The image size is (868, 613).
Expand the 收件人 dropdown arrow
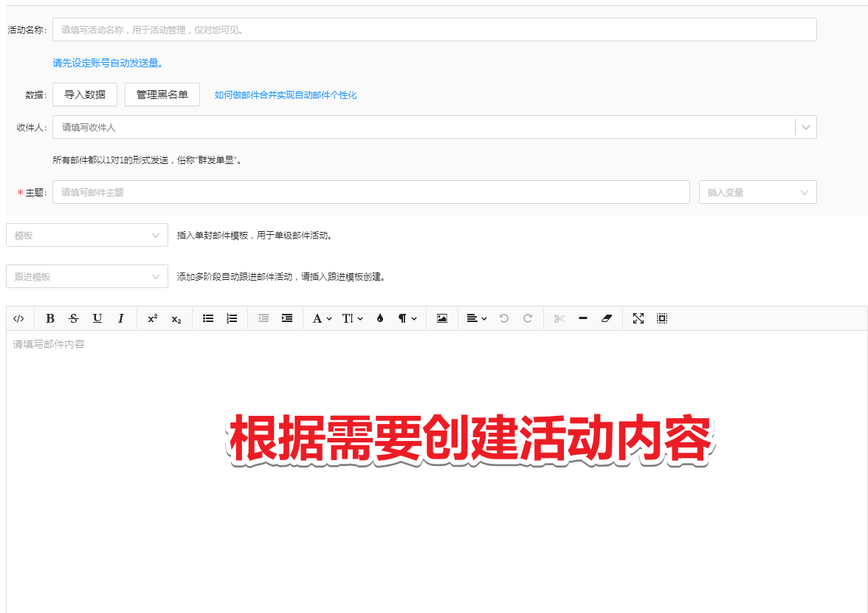click(806, 127)
